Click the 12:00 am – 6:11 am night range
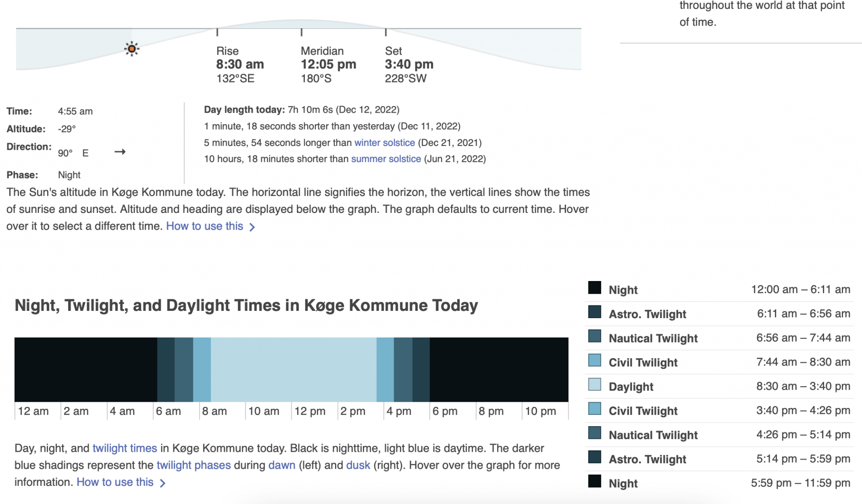This screenshot has height=504, width=862. tap(801, 289)
